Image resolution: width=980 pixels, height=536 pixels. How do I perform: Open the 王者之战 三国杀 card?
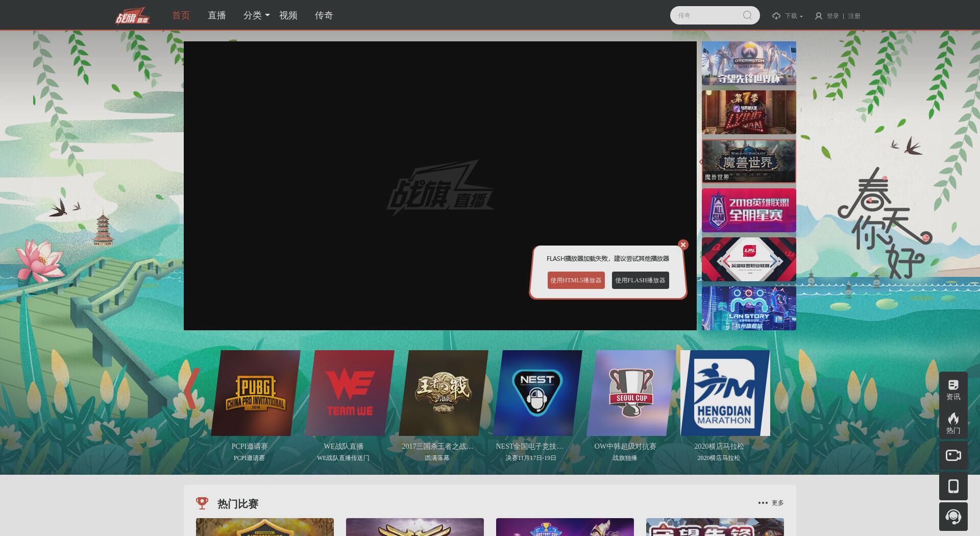[x=444, y=393]
